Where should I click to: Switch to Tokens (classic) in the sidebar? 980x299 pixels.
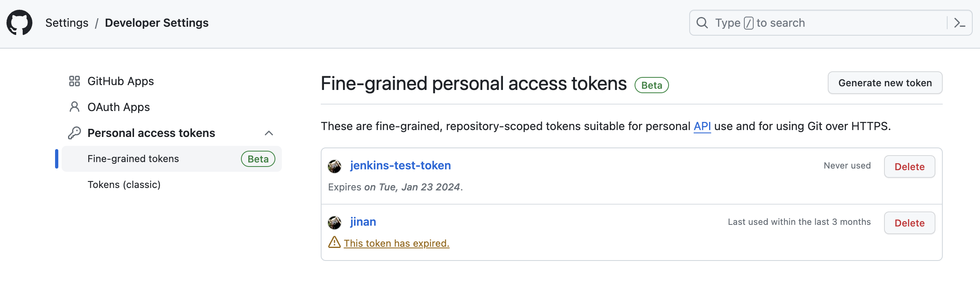click(124, 184)
